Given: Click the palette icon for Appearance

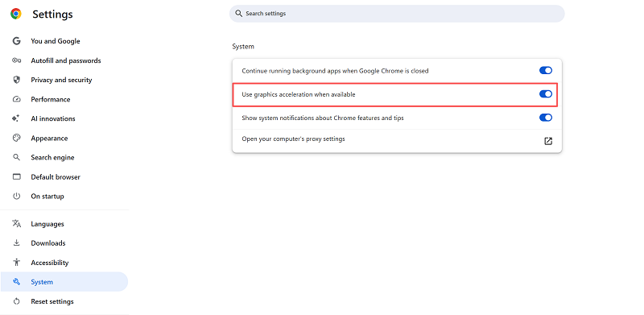Looking at the screenshot, I should [16, 139].
